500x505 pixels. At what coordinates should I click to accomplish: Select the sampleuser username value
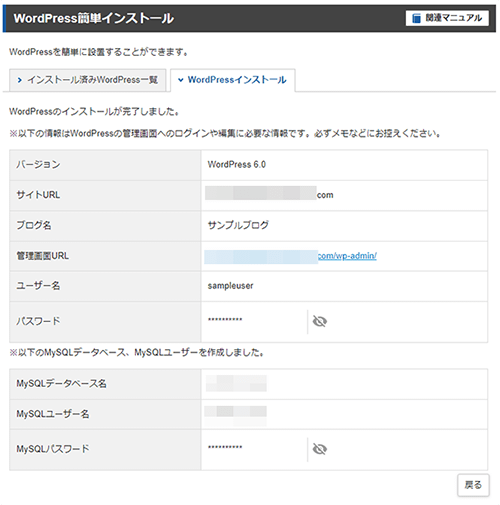point(230,286)
